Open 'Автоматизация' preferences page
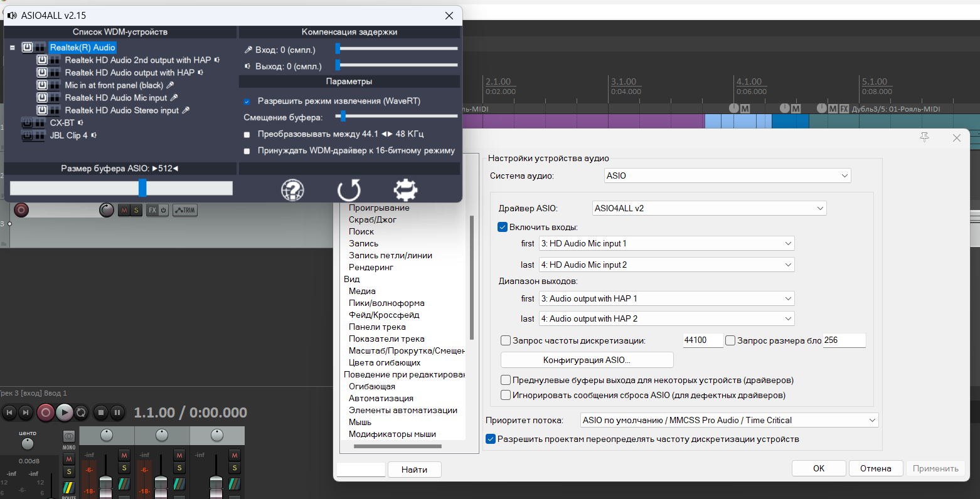 pos(381,398)
